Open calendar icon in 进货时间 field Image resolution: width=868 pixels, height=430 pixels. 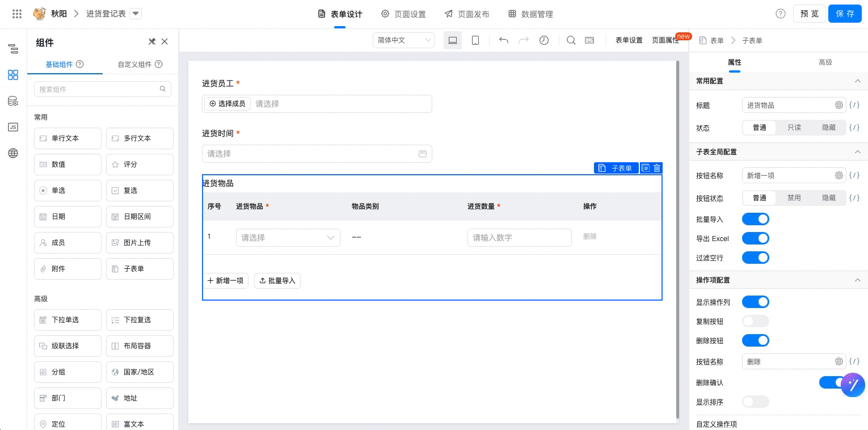[x=423, y=154]
